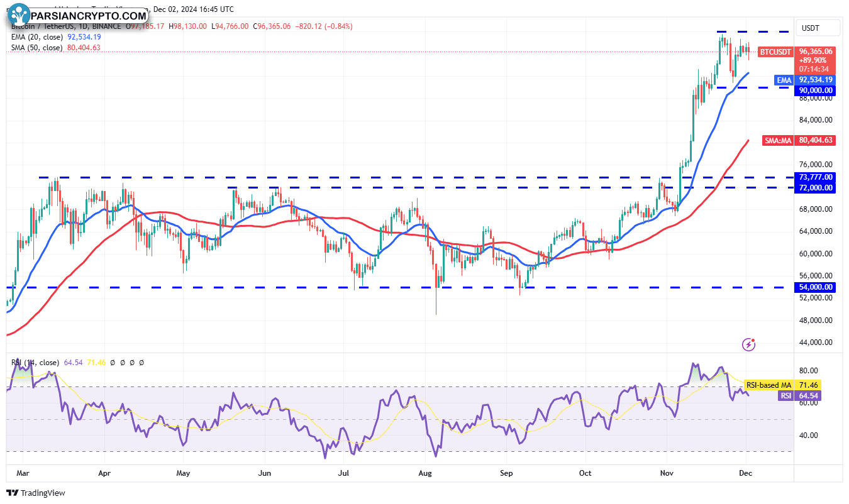Image resolution: width=849 pixels, height=504 pixels.
Task: Click the L94,766.00 low value in header
Action: [x=231, y=26]
